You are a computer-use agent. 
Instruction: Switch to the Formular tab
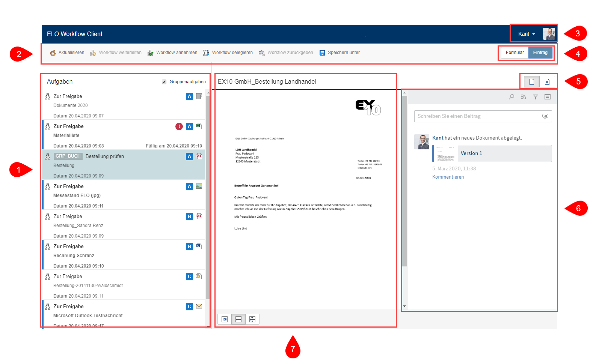click(514, 53)
